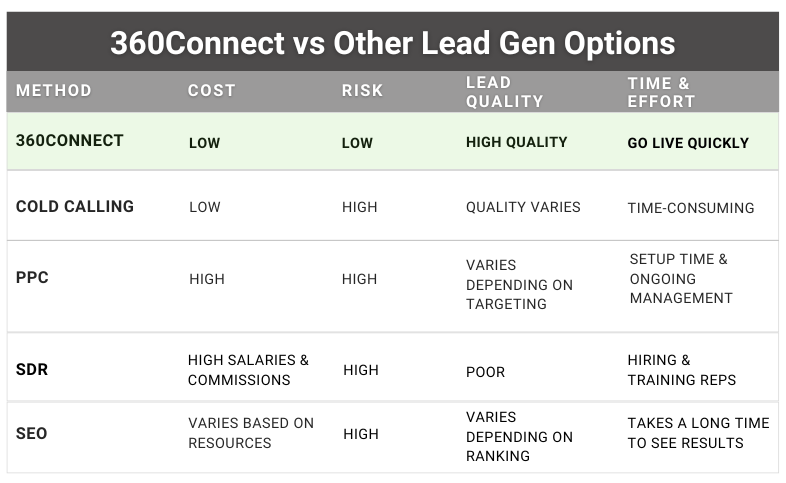Click the LEAD QUALITY column header
Viewport: 786px width, 483px height.
click(x=504, y=92)
